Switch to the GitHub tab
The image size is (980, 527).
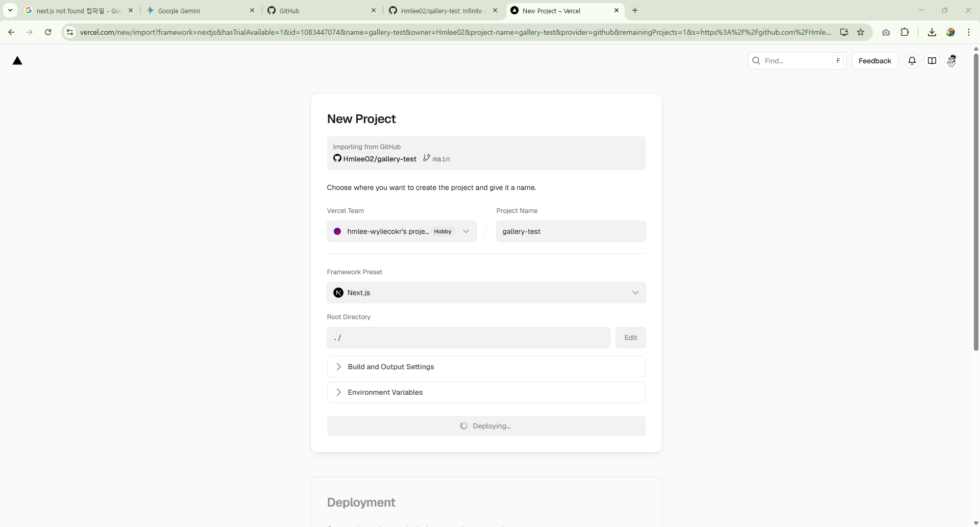322,11
